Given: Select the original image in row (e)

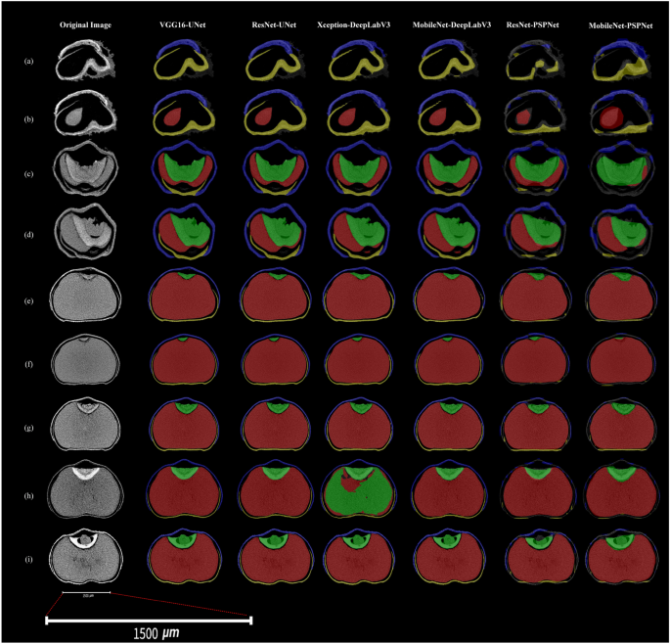Looking at the screenshot, I should pyautogui.click(x=85, y=295).
